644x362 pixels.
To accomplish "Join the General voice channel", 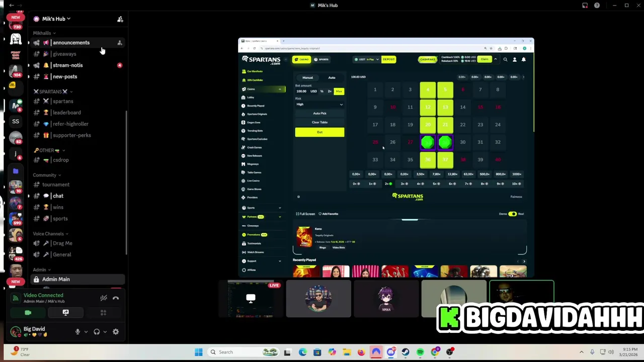I will coord(76,254).
